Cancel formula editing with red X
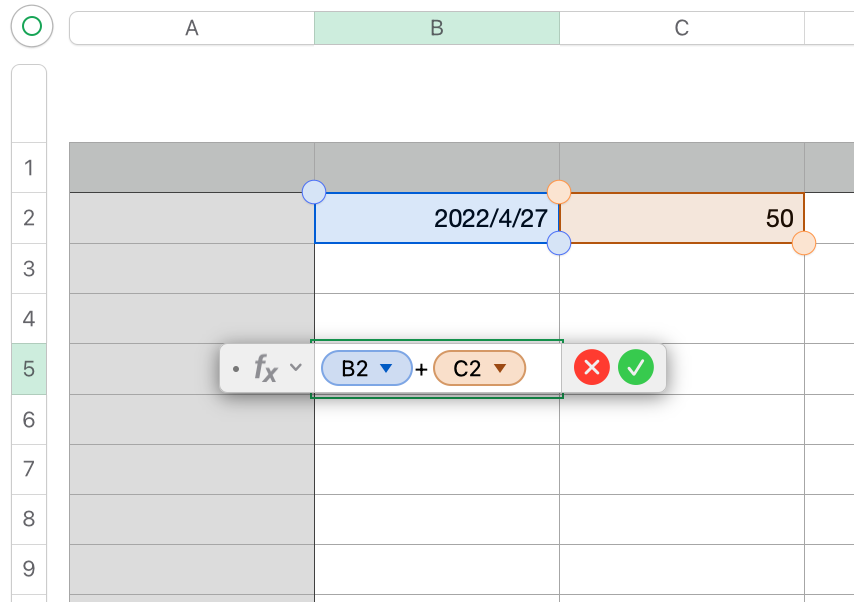 point(592,368)
